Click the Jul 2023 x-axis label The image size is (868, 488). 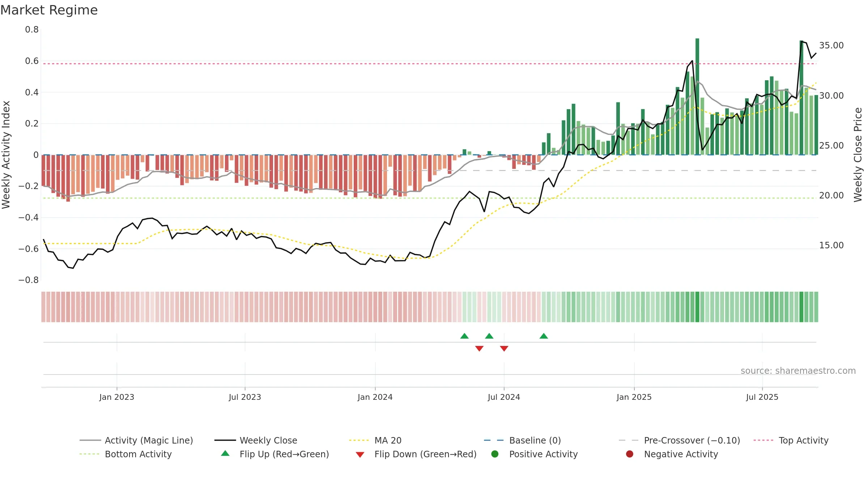click(245, 397)
